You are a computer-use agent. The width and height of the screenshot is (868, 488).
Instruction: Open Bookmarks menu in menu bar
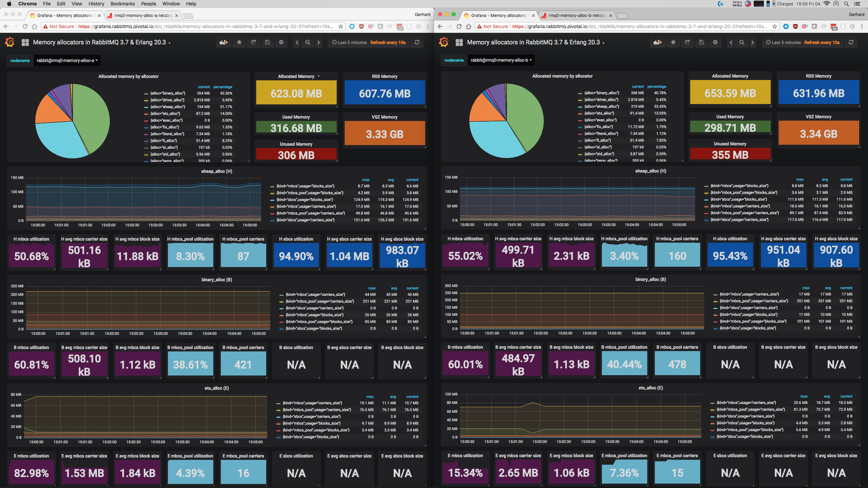point(122,4)
